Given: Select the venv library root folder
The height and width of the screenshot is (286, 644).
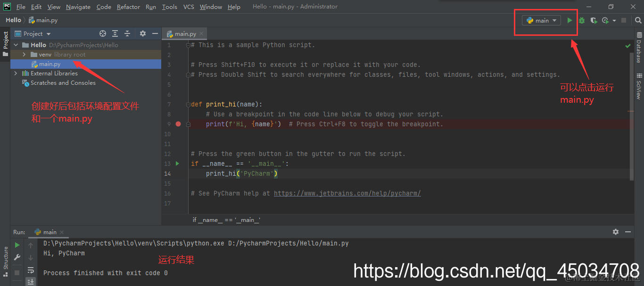Looking at the screenshot, I should (x=86, y=55).
